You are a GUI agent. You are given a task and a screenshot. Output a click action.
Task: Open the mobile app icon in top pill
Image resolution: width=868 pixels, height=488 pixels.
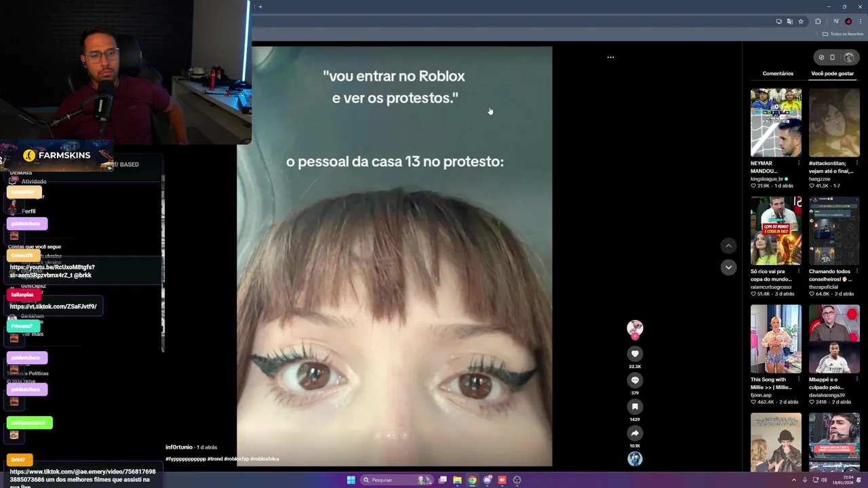point(833,58)
